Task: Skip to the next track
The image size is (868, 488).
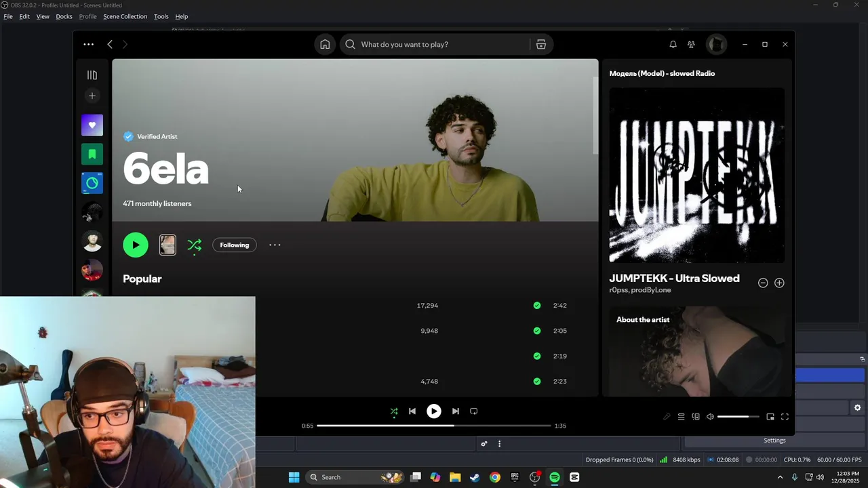Action: pos(456,411)
